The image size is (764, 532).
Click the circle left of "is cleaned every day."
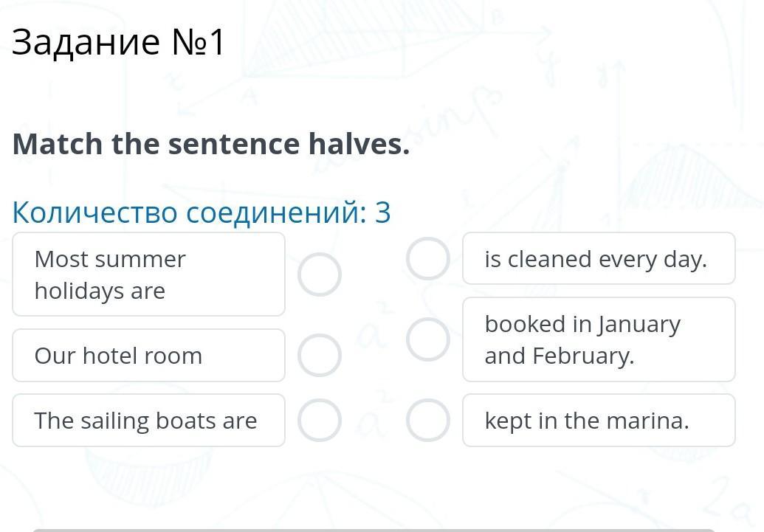[x=428, y=259]
